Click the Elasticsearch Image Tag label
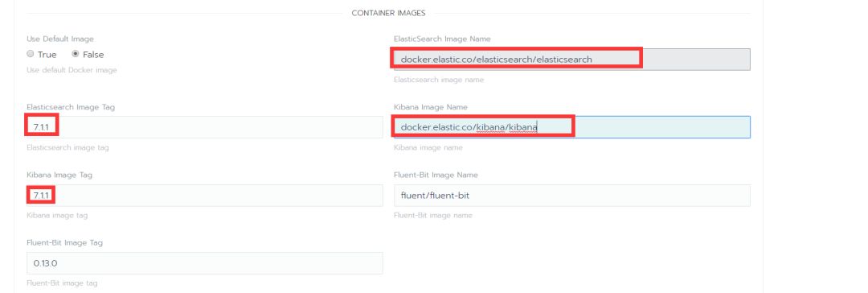 coord(71,107)
